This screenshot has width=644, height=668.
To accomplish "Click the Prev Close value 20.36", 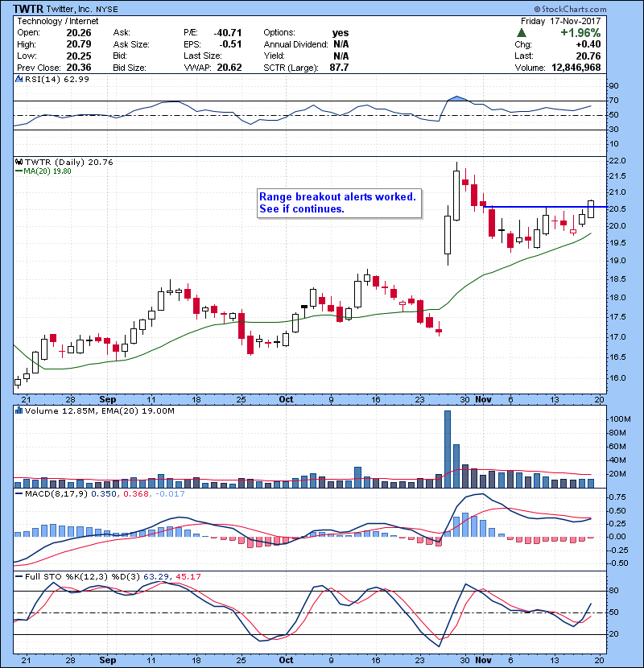I will [x=79, y=68].
